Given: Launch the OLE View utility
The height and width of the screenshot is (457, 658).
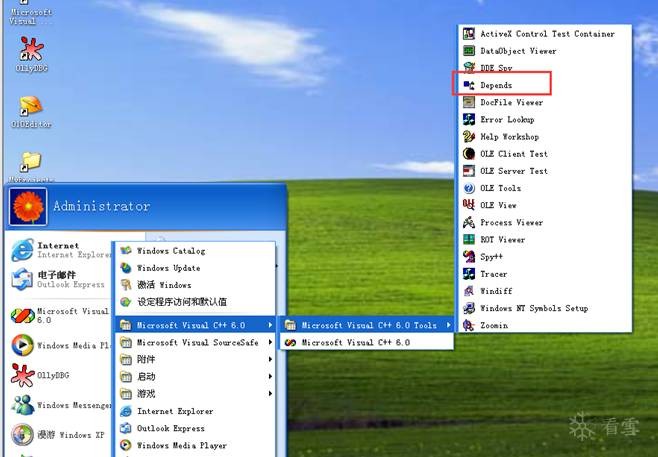Looking at the screenshot, I should click(x=498, y=205).
